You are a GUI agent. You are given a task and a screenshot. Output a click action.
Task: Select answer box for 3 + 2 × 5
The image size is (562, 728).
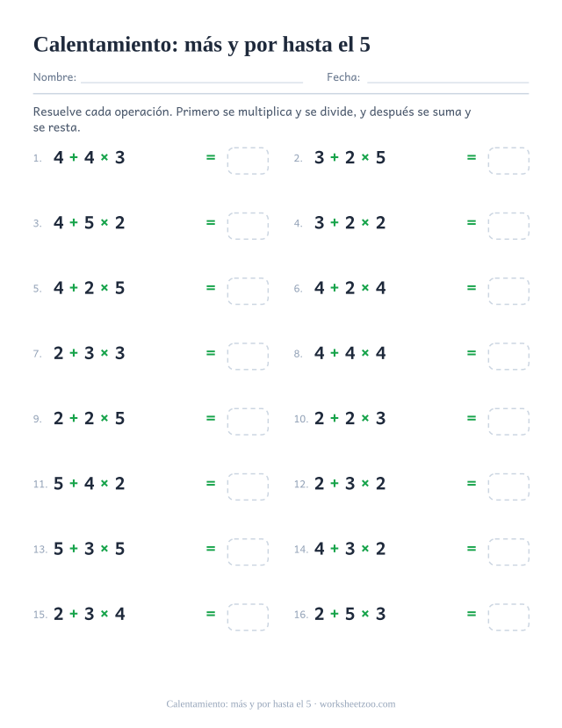pos(508,161)
